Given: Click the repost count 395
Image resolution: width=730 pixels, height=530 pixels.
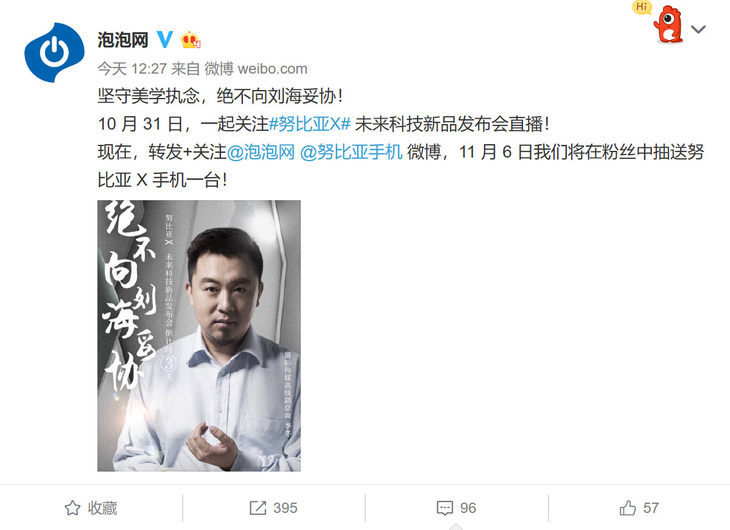Looking at the screenshot, I should click(x=285, y=508).
